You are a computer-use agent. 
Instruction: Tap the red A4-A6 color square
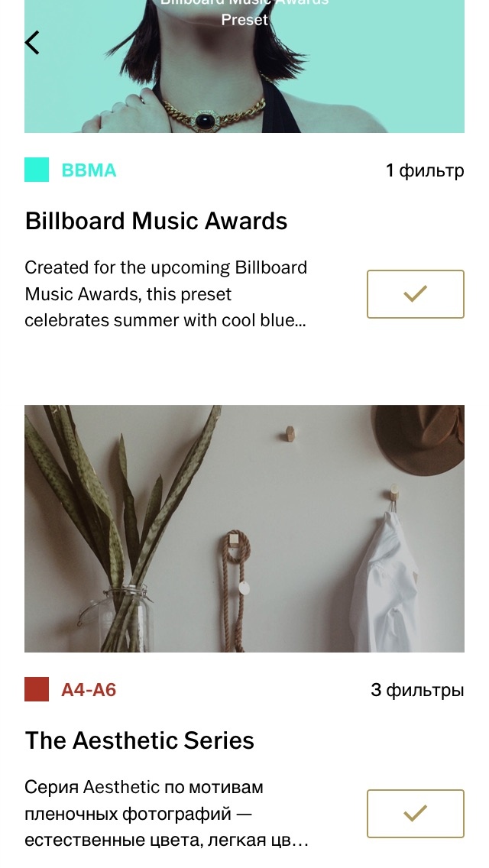37,689
